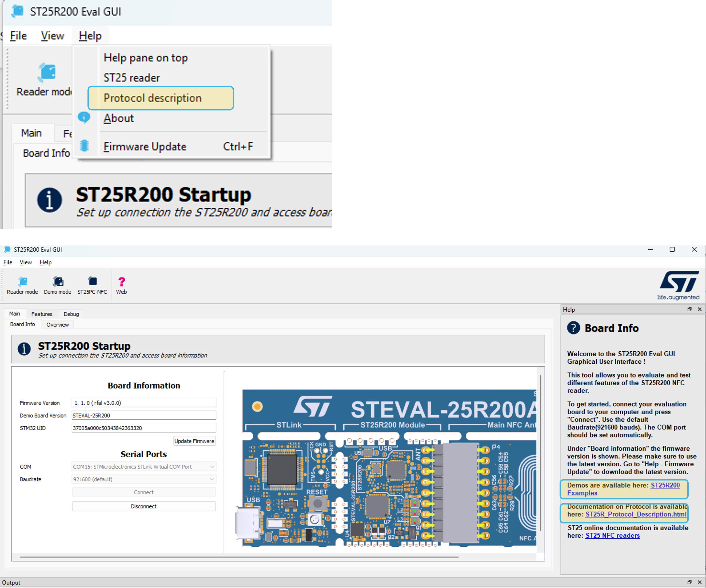Open the COM port dropdown

pos(143,467)
